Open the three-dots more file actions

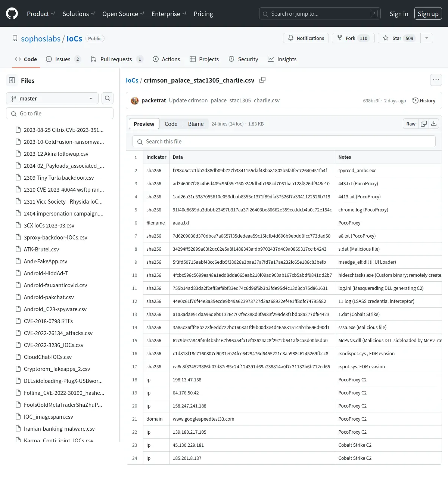(436, 80)
